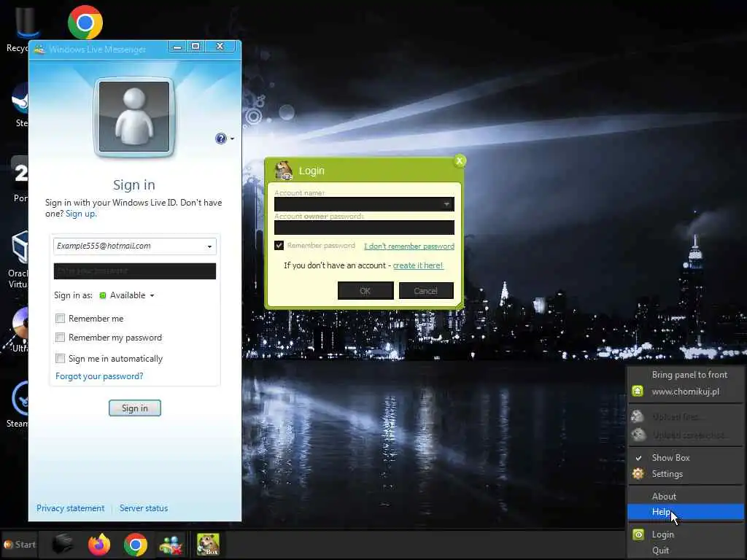The height and width of the screenshot is (560, 747).
Task: Launch Firefox from the taskbar
Action: tap(99, 544)
